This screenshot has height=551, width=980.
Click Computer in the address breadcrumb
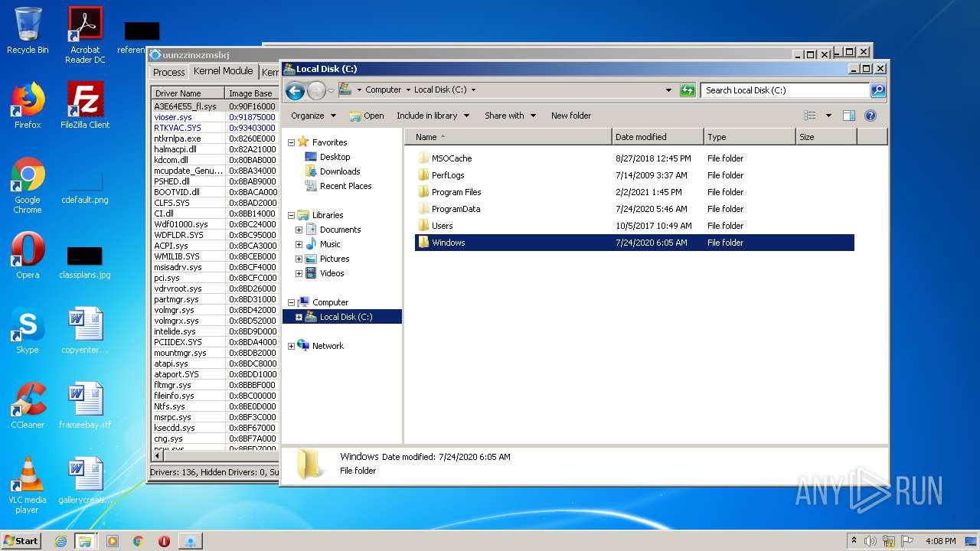click(383, 90)
